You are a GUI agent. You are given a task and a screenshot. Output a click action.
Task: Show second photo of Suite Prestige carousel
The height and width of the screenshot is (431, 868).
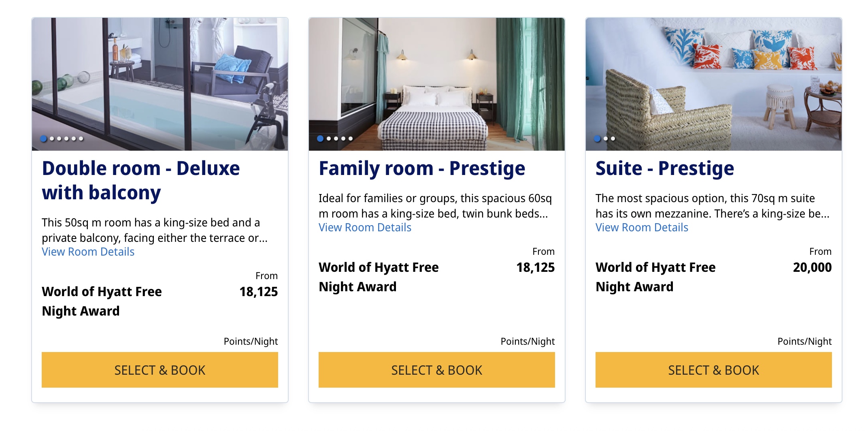pos(606,139)
